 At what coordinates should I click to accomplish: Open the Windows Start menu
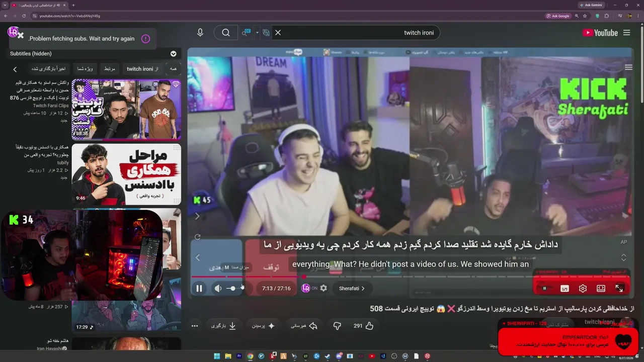coord(217,356)
